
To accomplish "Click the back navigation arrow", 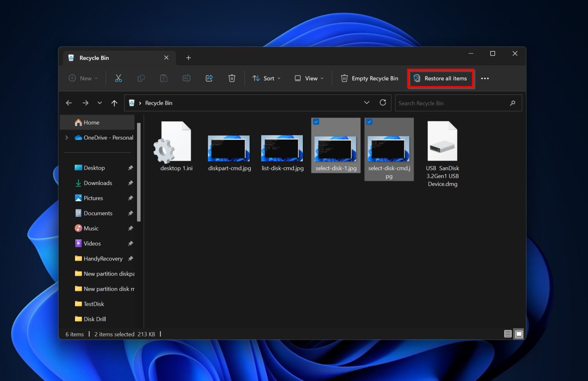I will pyautogui.click(x=69, y=103).
